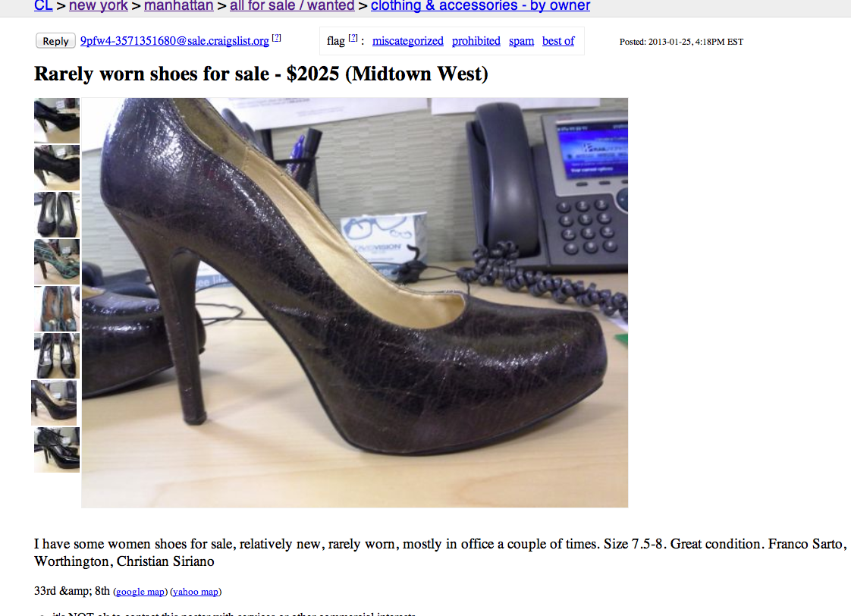Open clothing & accessories - by owner category
851x616 pixels.
point(480,6)
